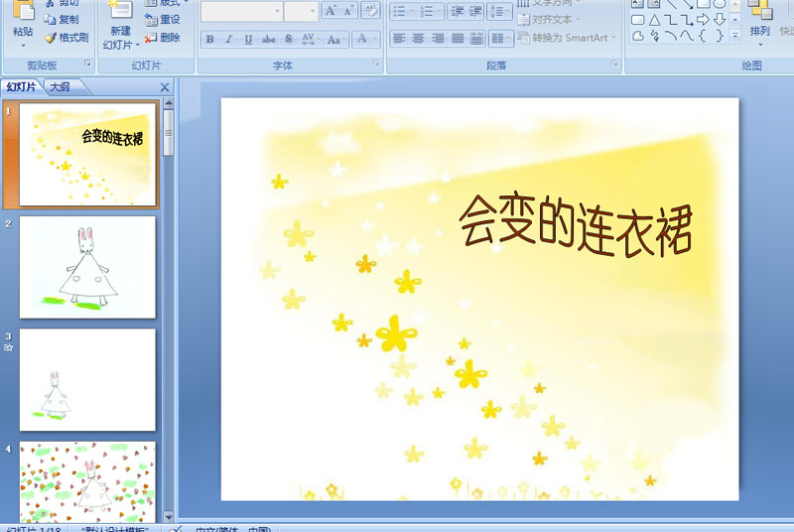Toggle Underline formatting
794x532 pixels.
248,40
